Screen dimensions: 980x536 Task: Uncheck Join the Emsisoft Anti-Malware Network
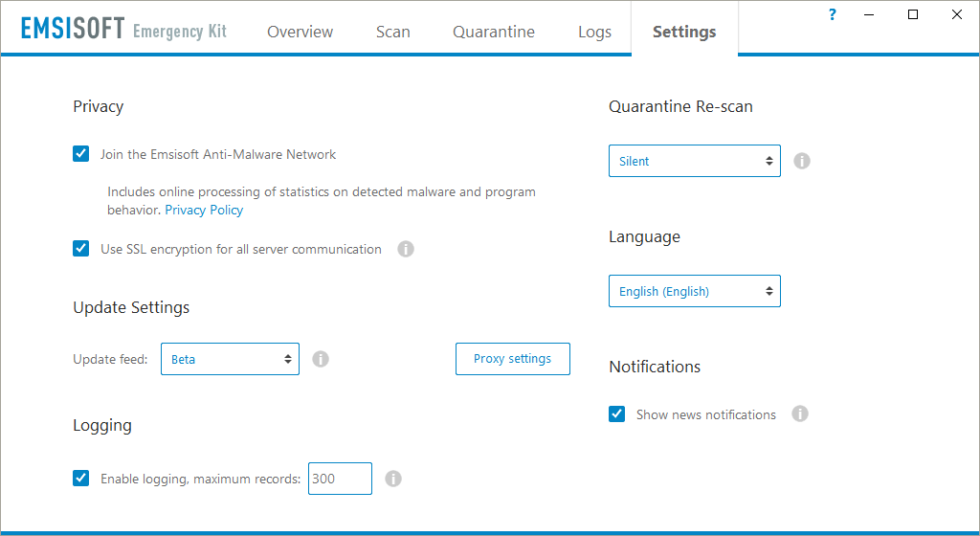[x=81, y=154]
